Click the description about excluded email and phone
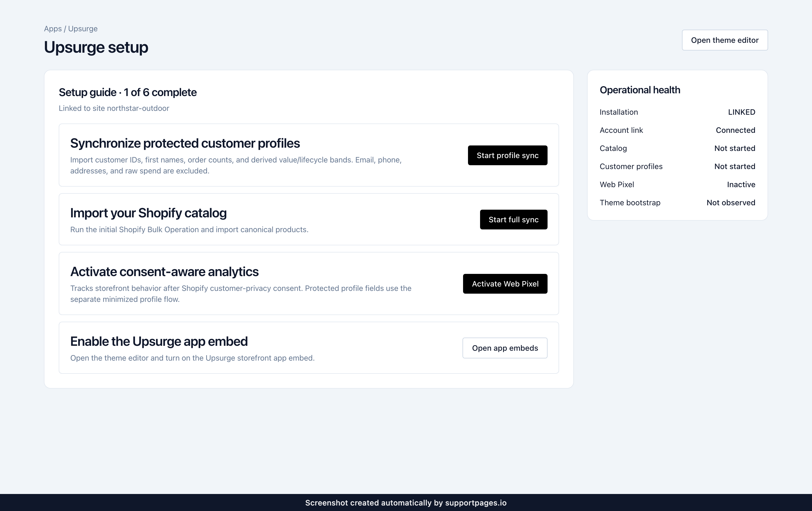 (236, 165)
